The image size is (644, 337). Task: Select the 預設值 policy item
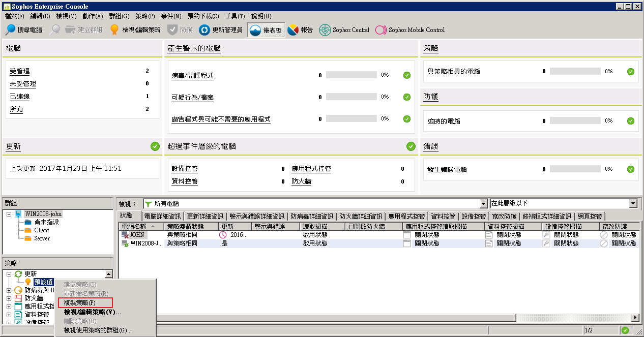[x=44, y=282]
